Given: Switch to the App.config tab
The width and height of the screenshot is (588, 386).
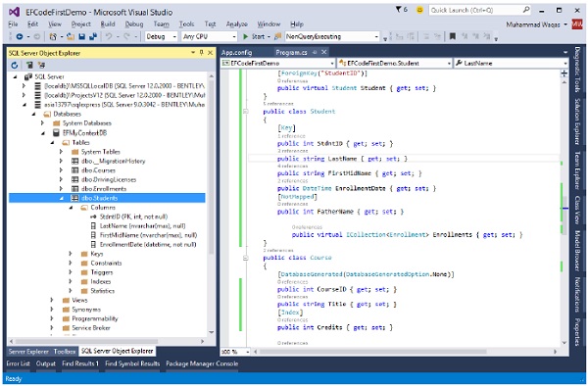Looking at the screenshot, I should (x=237, y=53).
